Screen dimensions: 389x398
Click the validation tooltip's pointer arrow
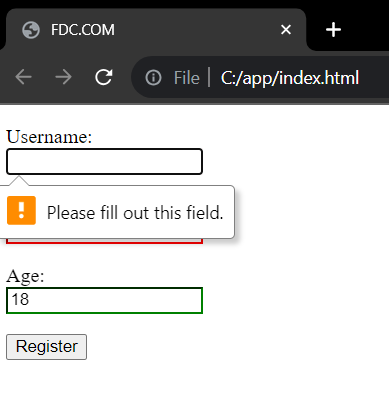click(x=19, y=181)
